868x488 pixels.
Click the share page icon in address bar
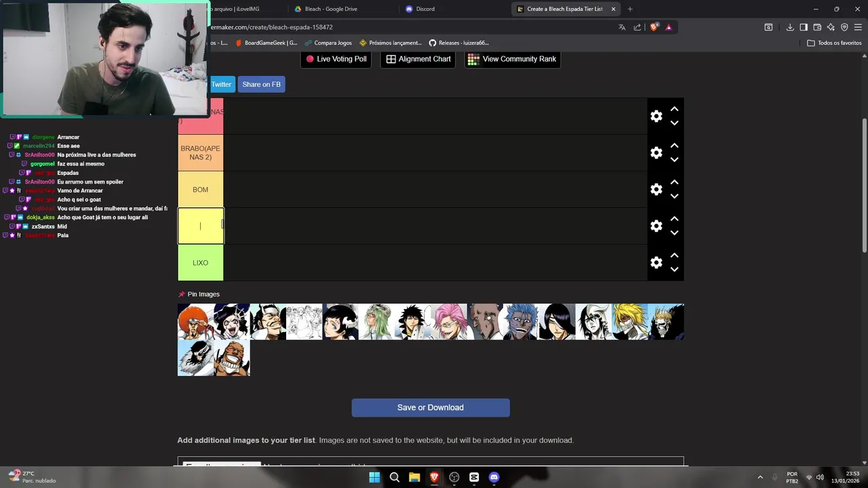pos(637,27)
